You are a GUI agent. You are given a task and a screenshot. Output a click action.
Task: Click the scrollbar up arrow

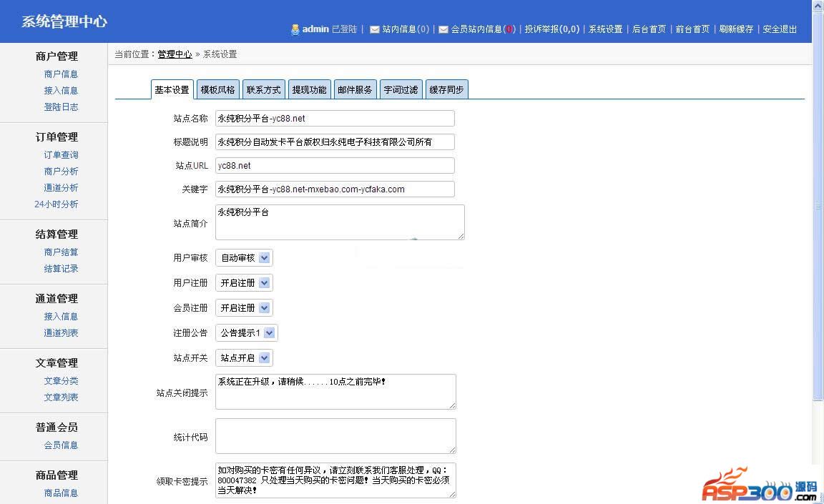[x=818, y=6]
